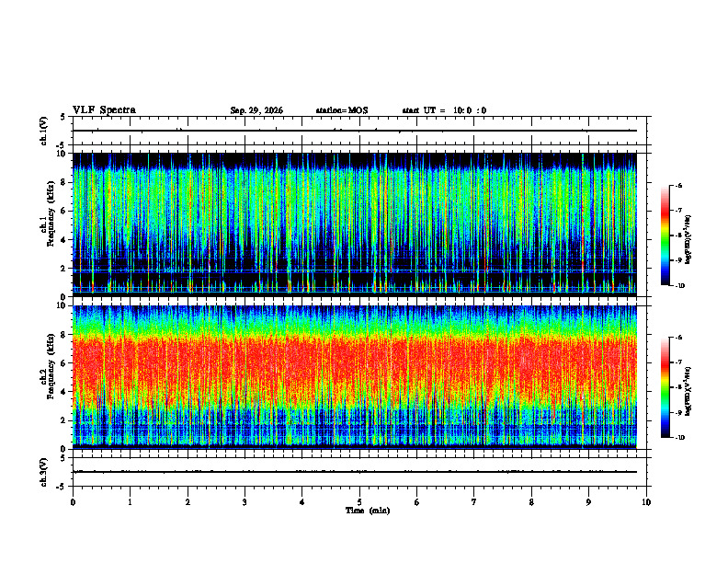Image resolution: width=728 pixels, height=563 pixels.
Task: Click the station=MOS label
Action: point(342,110)
